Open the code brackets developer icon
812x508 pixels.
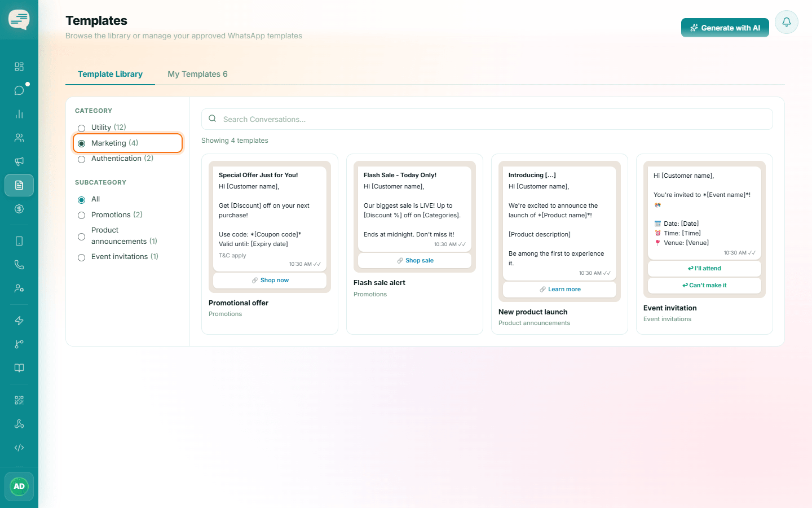click(19, 448)
